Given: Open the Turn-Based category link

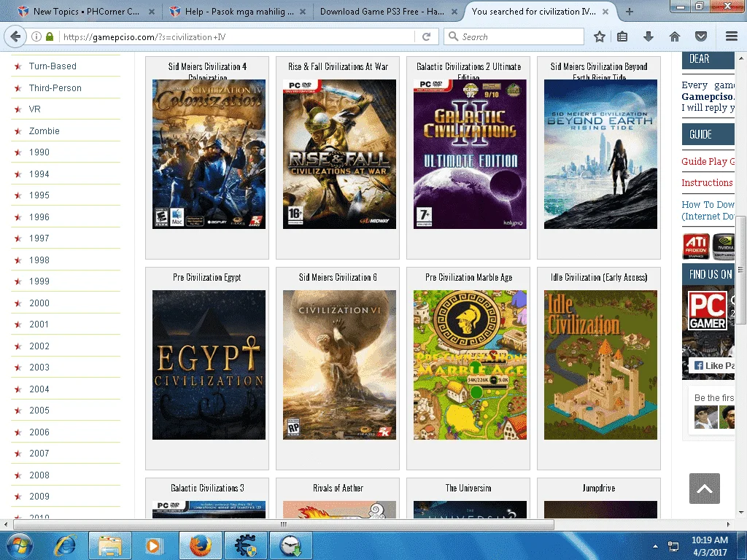Looking at the screenshot, I should click(53, 66).
